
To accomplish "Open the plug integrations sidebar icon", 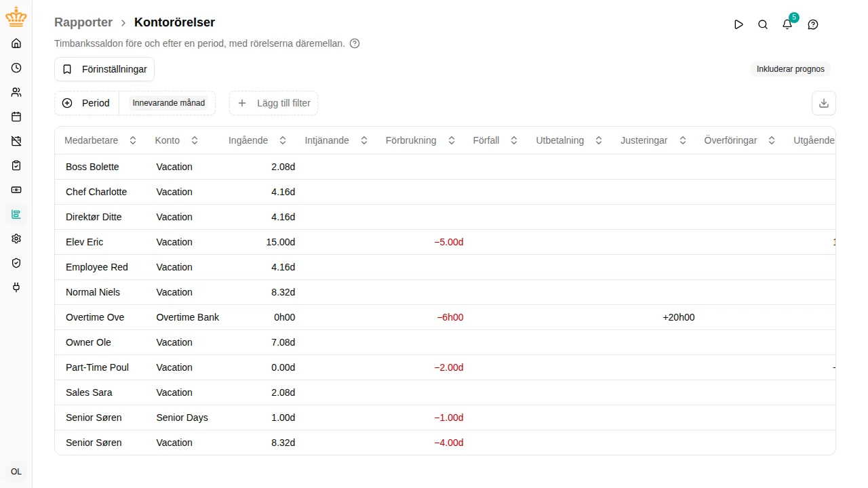I will pos(16,287).
